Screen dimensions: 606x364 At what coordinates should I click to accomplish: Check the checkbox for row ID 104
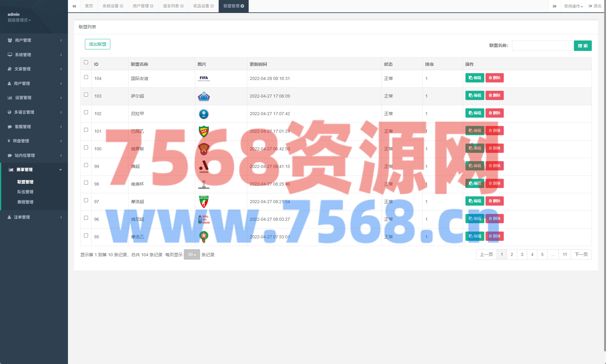coord(86,77)
